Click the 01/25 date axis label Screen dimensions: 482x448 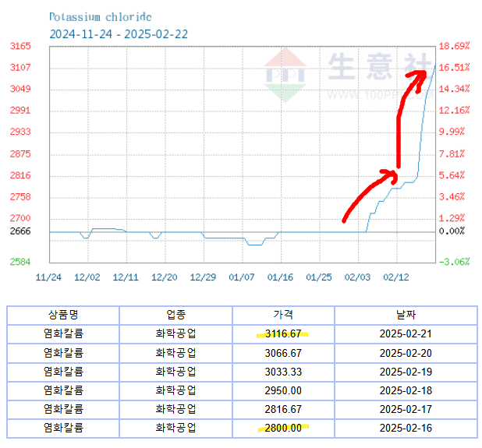click(x=319, y=277)
